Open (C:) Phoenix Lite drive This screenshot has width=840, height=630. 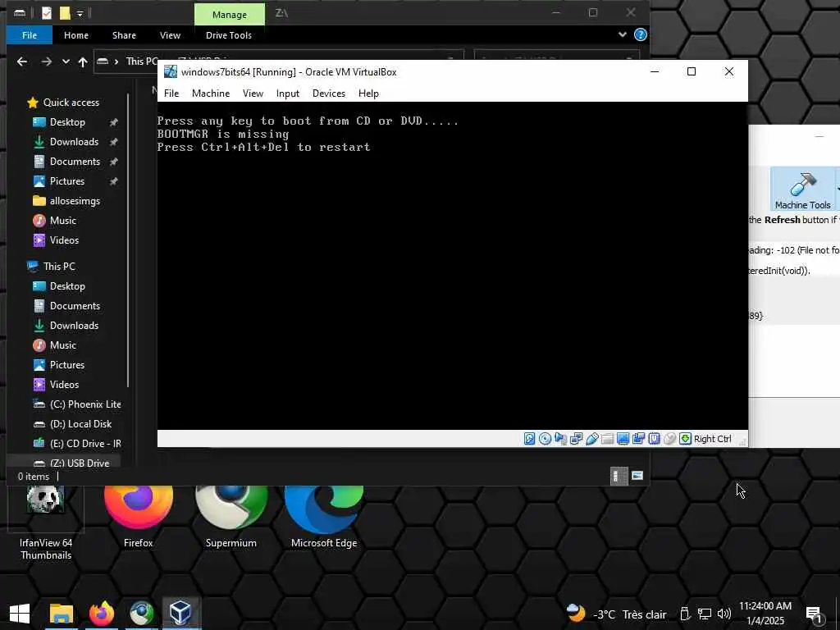coord(85,404)
